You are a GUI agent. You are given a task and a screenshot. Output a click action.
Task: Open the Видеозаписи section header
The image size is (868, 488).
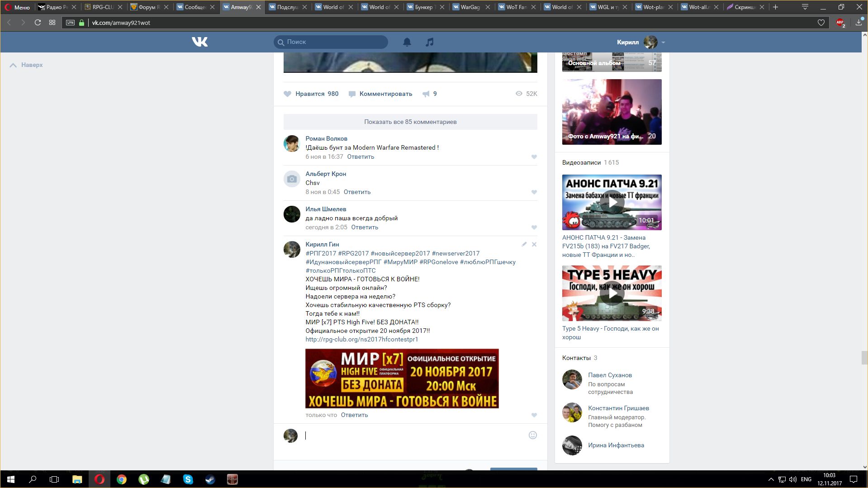(x=581, y=163)
